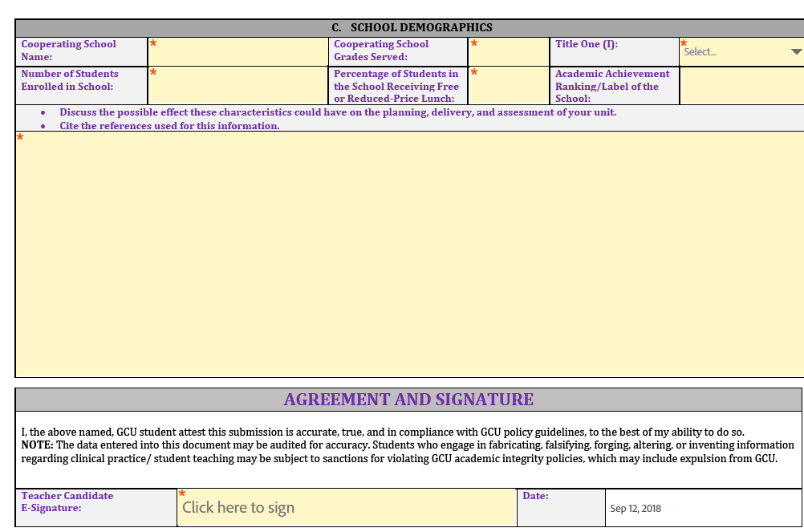Click the 'Date:' label

pos(535,496)
